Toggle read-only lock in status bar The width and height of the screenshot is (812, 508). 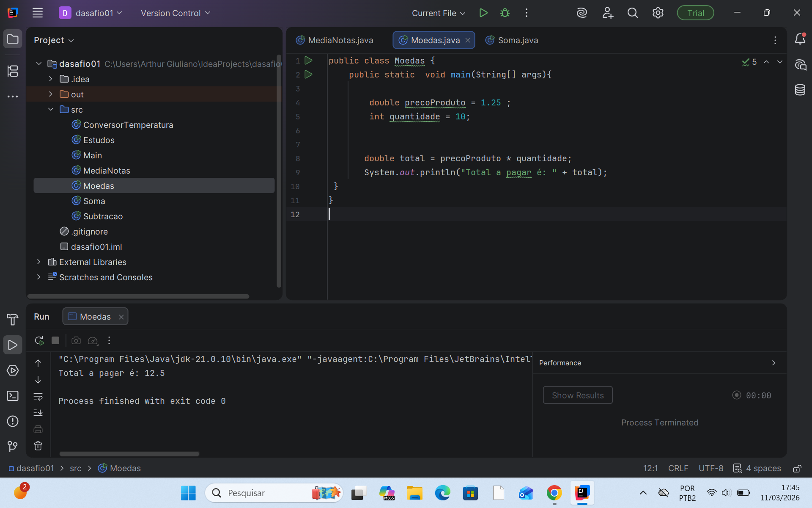[797, 468]
